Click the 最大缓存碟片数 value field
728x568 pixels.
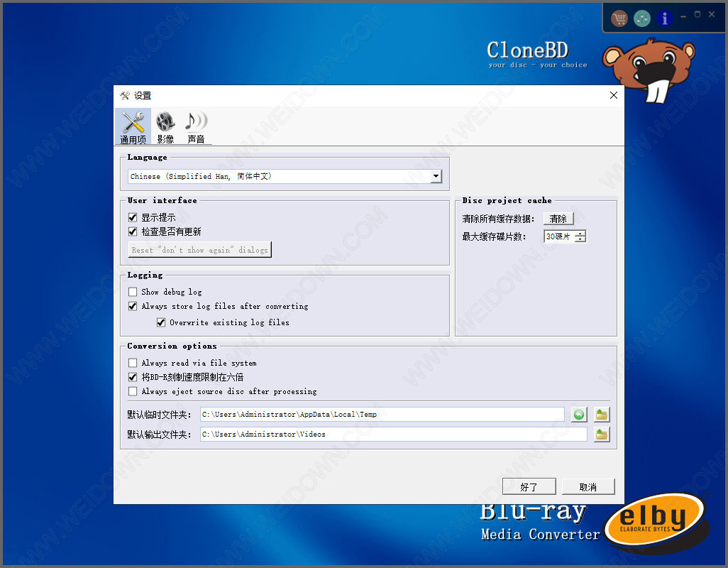559,236
